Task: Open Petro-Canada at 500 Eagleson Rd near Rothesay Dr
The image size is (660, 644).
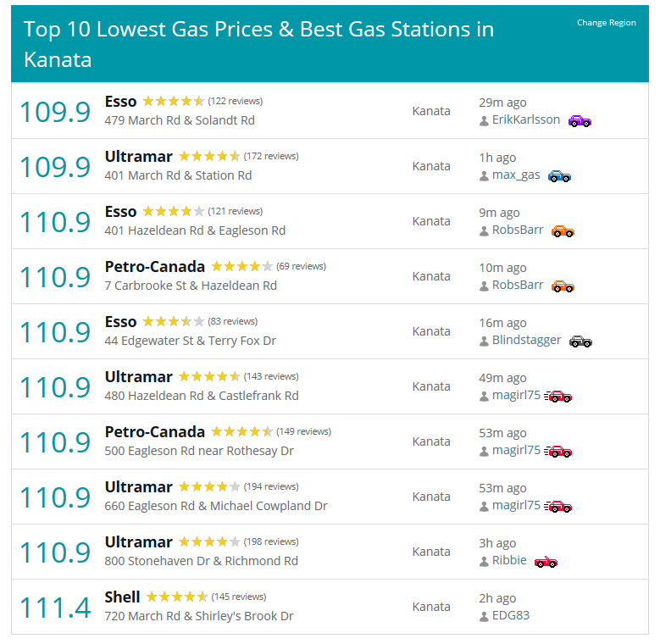Action: pos(154,432)
